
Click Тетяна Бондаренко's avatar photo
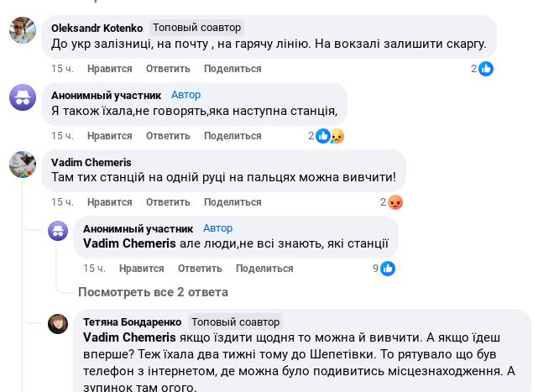(x=58, y=324)
